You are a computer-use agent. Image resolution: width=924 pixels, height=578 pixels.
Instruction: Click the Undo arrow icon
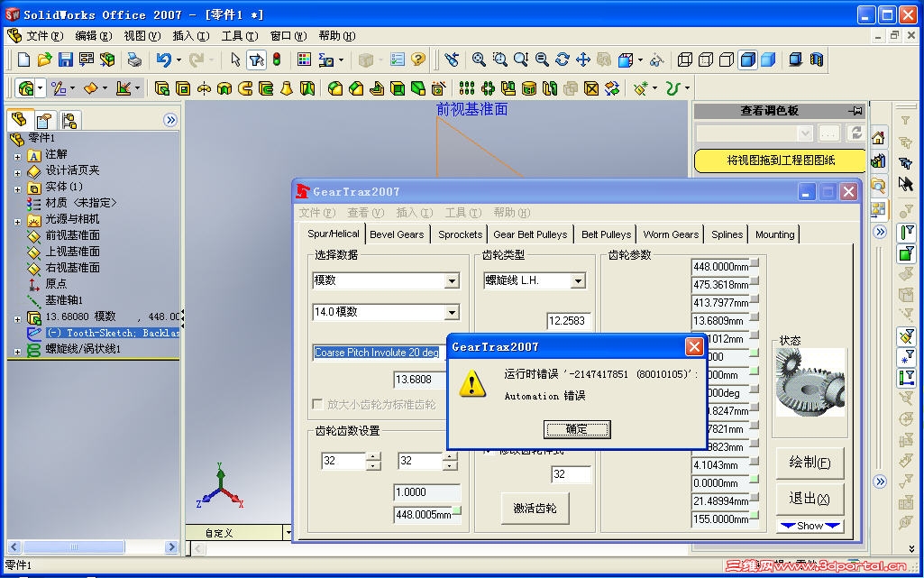click(163, 60)
